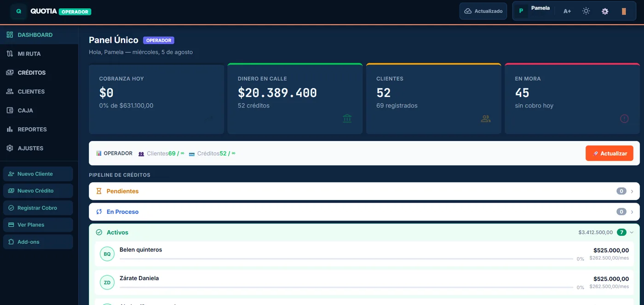Click the 0 badge in Pendientes row

click(x=621, y=191)
